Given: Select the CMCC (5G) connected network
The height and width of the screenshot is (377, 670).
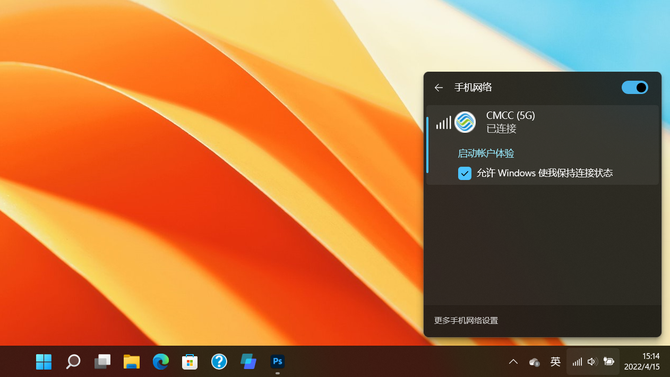Looking at the screenshot, I should [543, 145].
